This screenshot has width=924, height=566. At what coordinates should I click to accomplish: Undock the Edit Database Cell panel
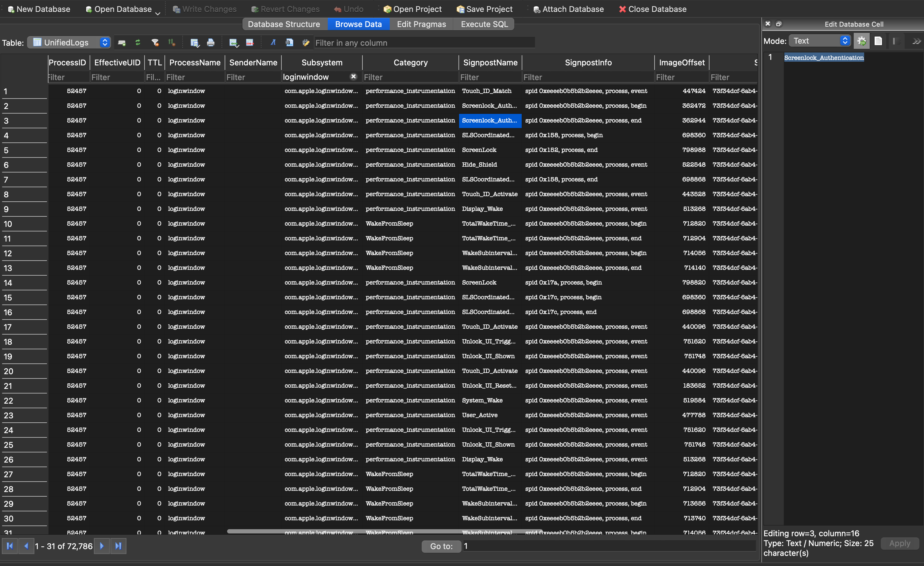(x=779, y=24)
